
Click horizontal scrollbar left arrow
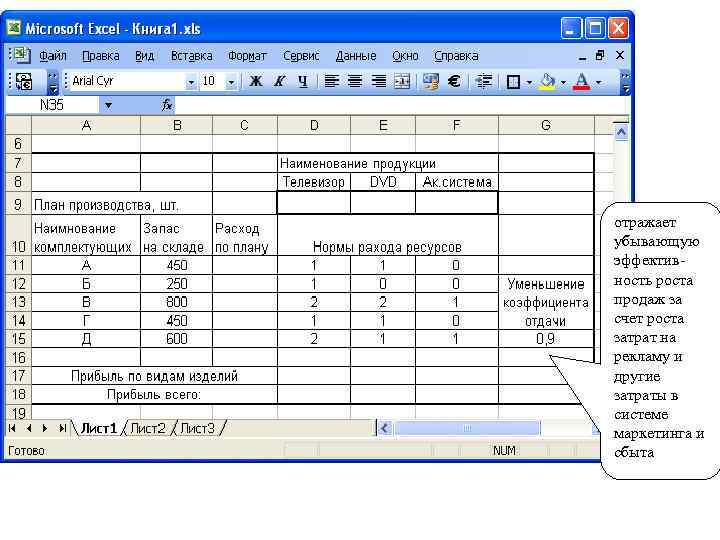(384, 428)
